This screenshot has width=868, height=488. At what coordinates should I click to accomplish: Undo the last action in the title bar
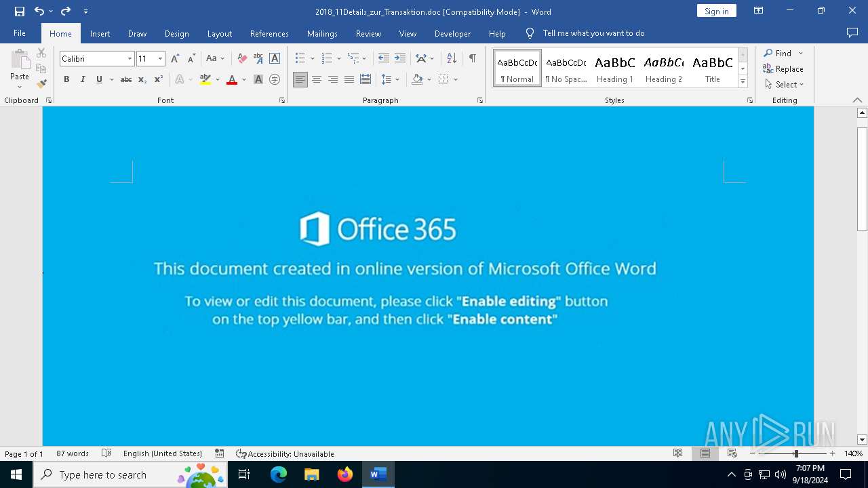[x=39, y=12]
